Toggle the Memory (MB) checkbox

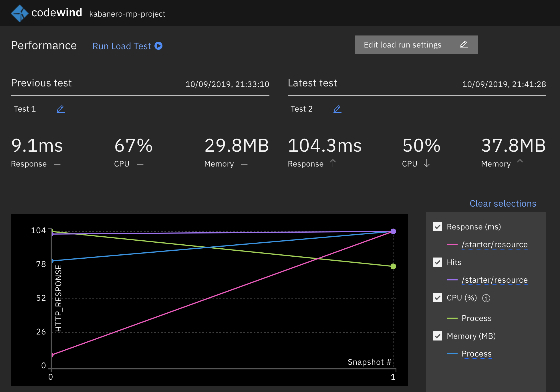(437, 336)
